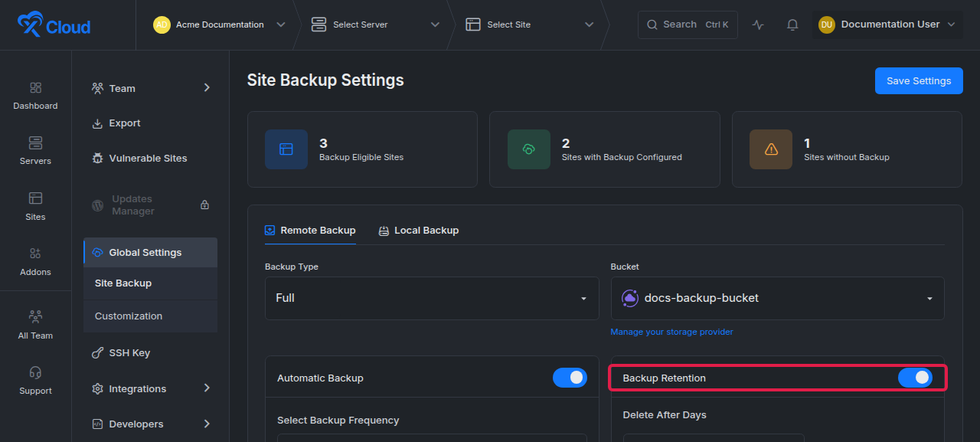Click the Export download icon
980x442 pixels.
pos(97,123)
